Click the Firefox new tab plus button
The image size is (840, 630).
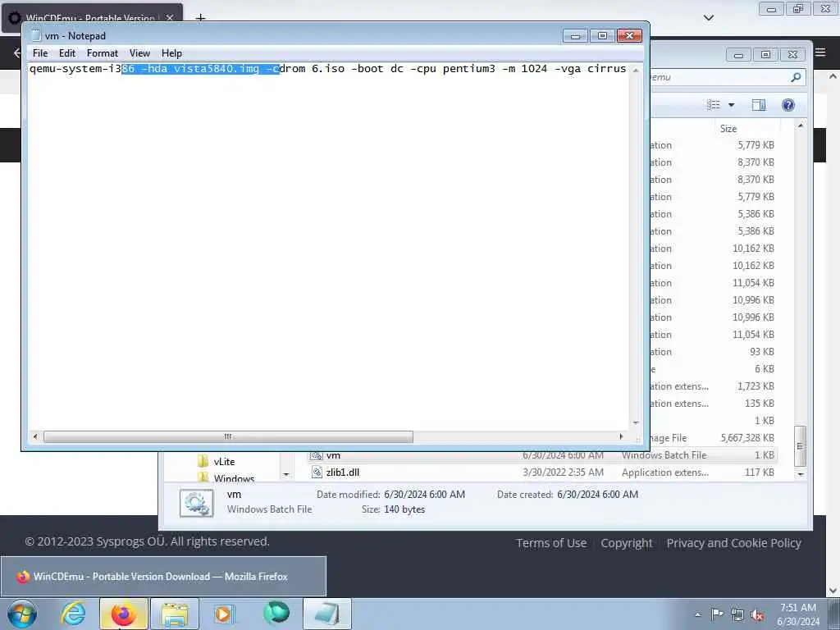click(200, 18)
